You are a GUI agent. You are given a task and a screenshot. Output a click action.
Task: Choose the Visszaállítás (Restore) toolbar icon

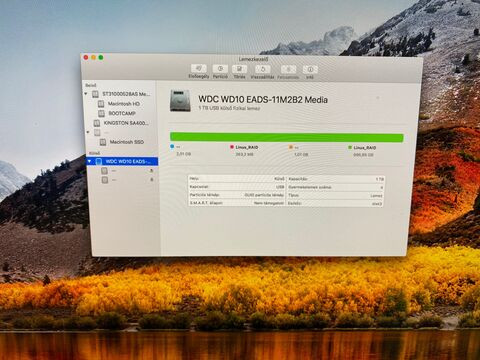click(263, 69)
